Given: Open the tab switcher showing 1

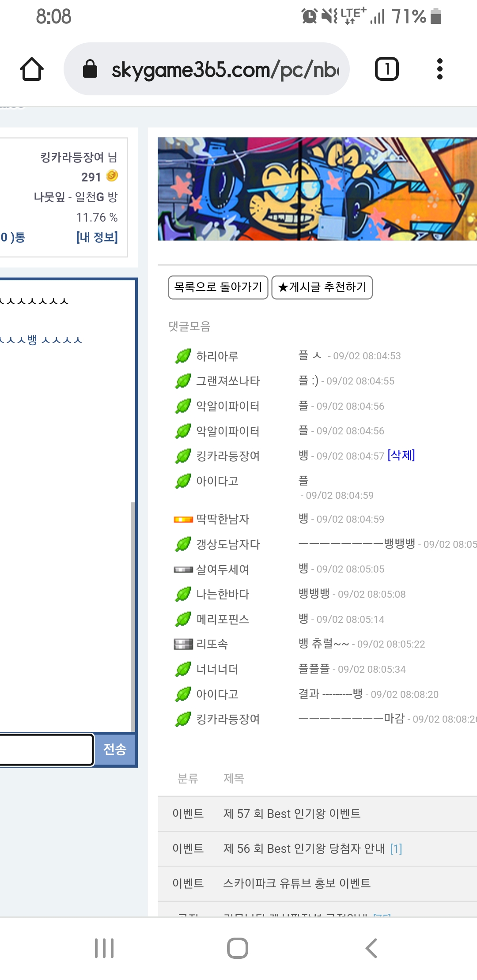Looking at the screenshot, I should 387,69.
